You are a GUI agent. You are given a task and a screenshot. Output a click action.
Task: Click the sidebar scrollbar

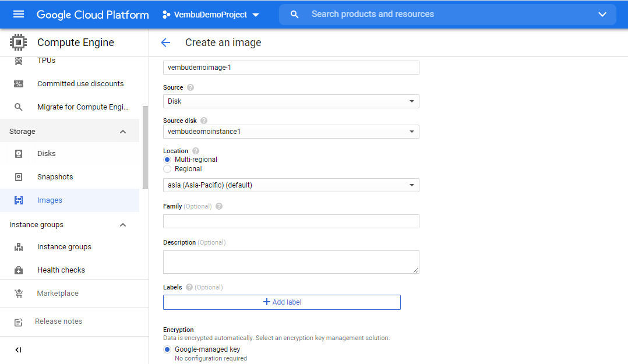tap(146, 147)
